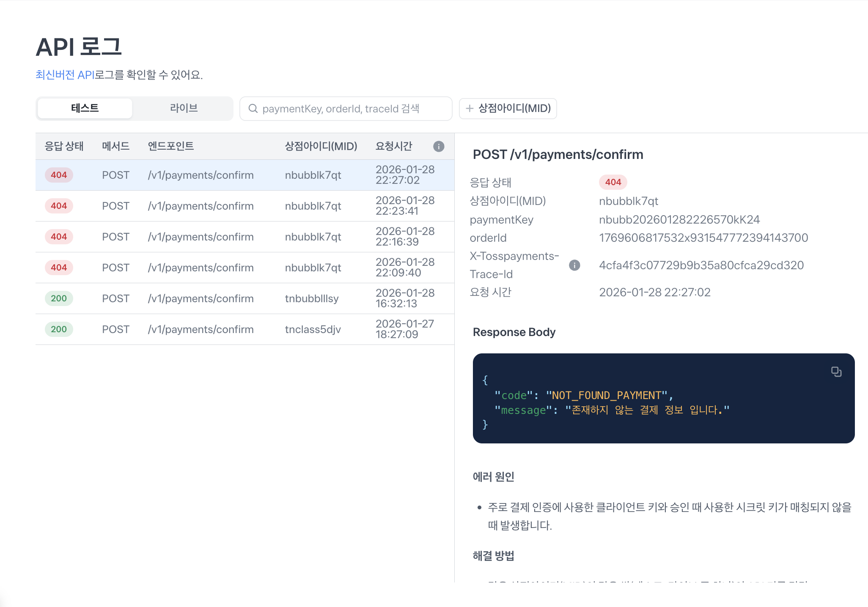The width and height of the screenshot is (868, 607).
Task: Click plus icon on 상점아이디(MID) filter
Action: [469, 109]
